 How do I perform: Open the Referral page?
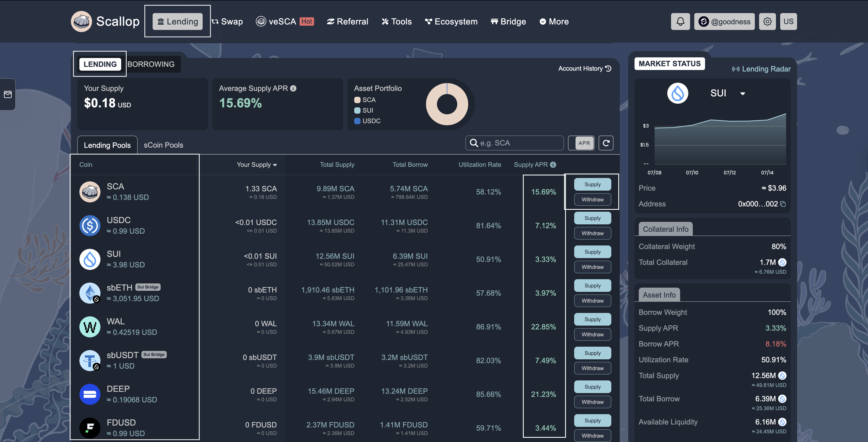pos(347,22)
